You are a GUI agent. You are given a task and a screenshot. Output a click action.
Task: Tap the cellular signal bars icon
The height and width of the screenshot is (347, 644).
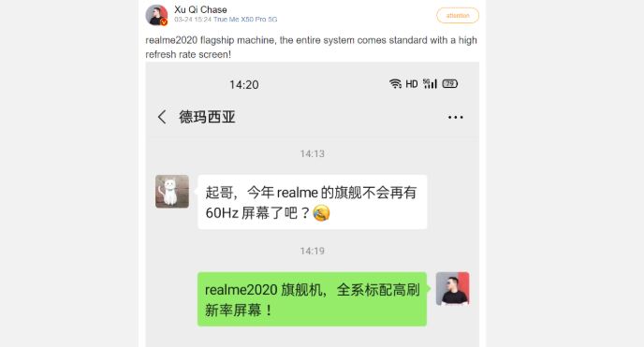pyautogui.click(x=430, y=83)
